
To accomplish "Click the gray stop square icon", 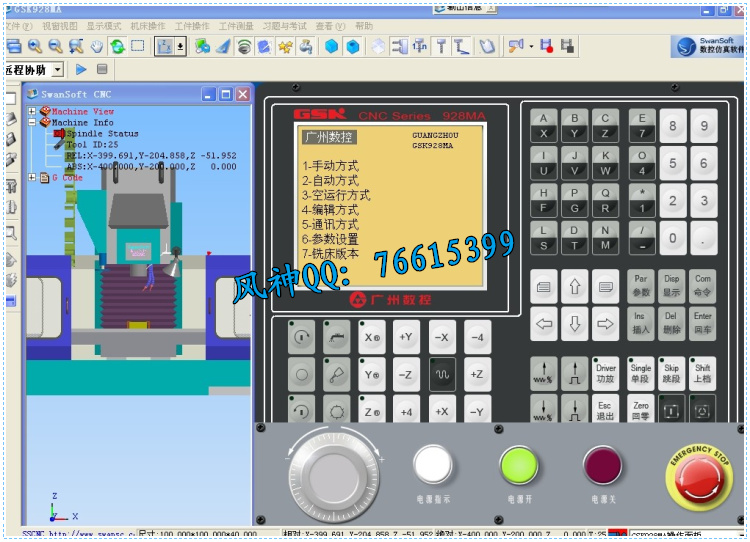I will pos(102,69).
